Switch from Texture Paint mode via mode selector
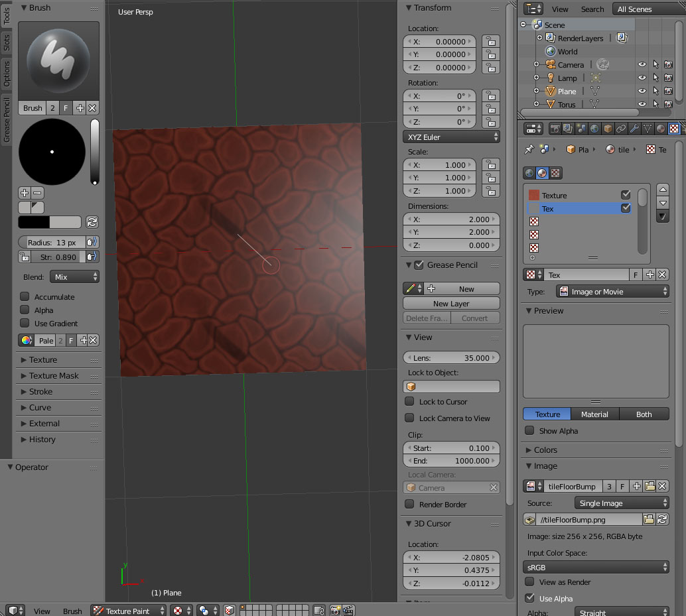Viewport: 686px width, 616px height. [128, 610]
